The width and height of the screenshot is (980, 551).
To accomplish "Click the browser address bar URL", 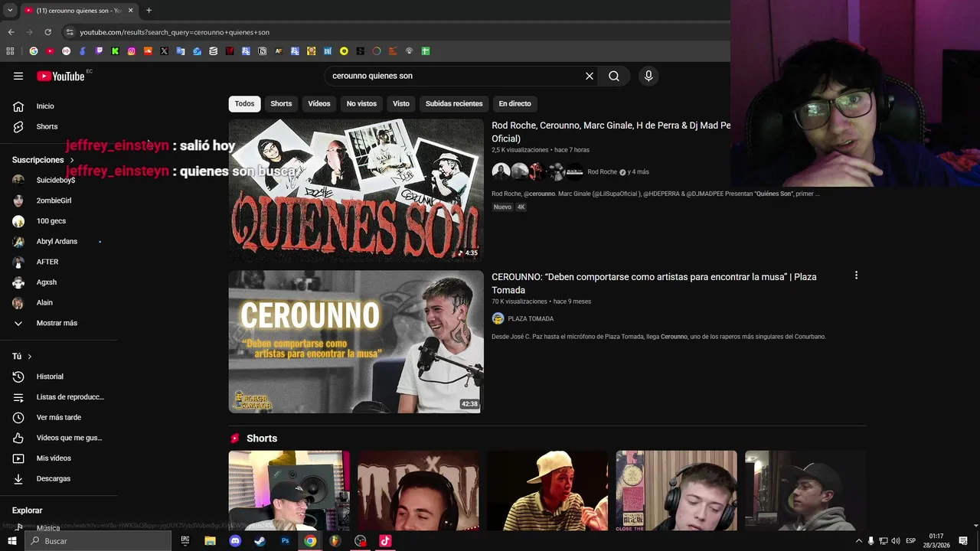I will (x=175, y=32).
